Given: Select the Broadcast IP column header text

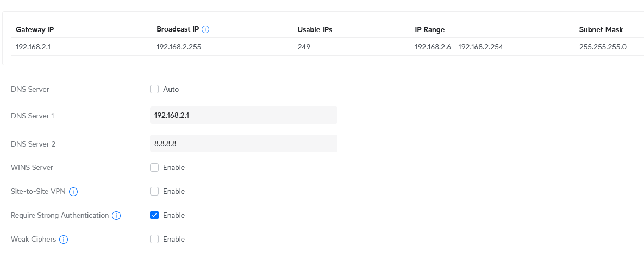Looking at the screenshot, I should (x=177, y=29).
